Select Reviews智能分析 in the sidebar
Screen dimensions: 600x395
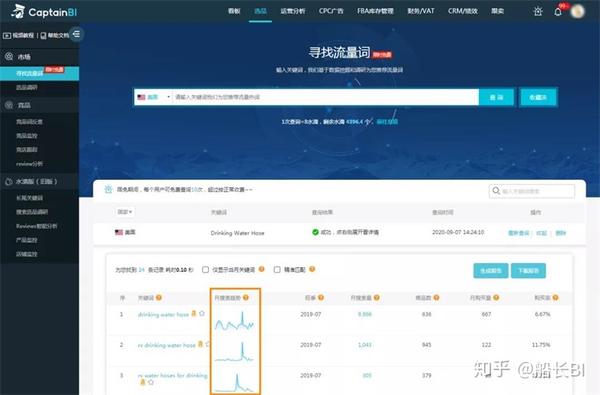tap(37, 226)
